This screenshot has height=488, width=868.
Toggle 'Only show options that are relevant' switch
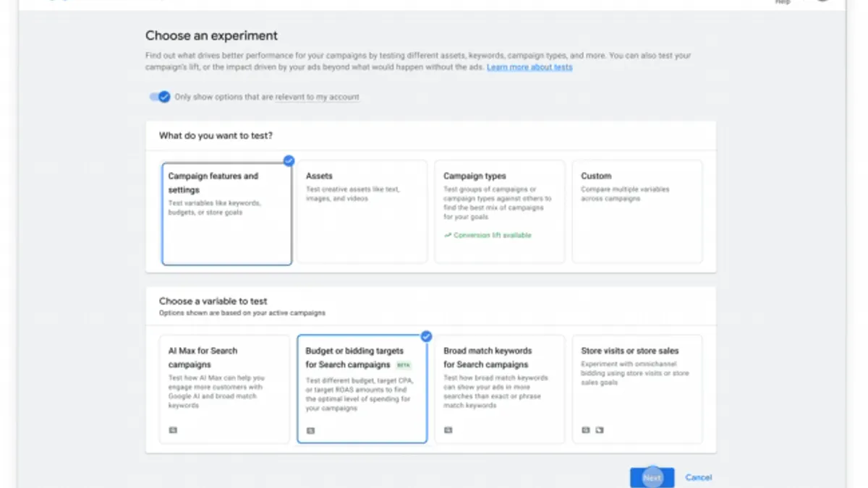click(160, 97)
